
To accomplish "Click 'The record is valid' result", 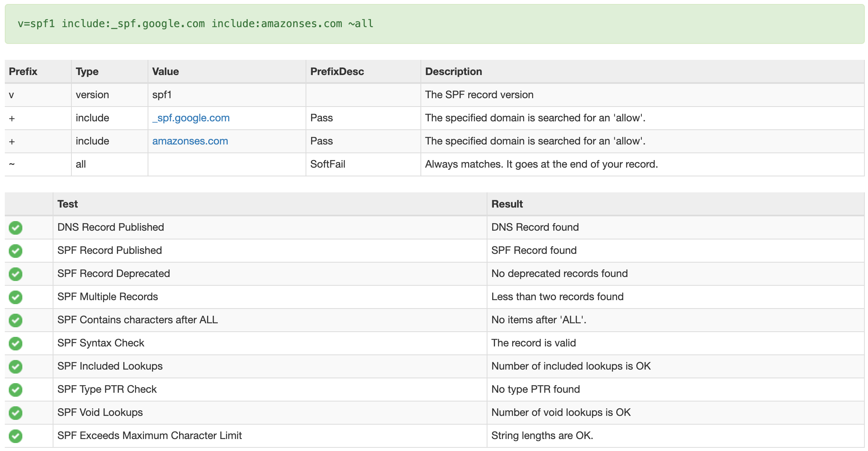I will click(x=534, y=343).
